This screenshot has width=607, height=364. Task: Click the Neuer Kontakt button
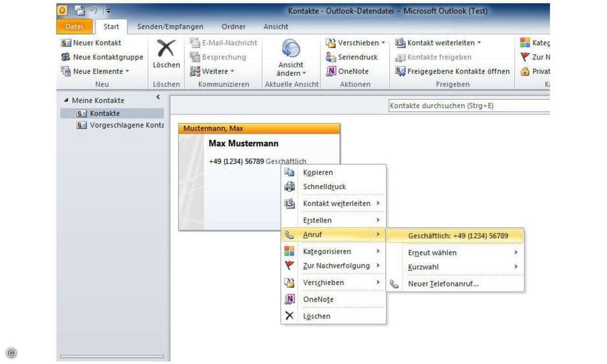(91, 43)
